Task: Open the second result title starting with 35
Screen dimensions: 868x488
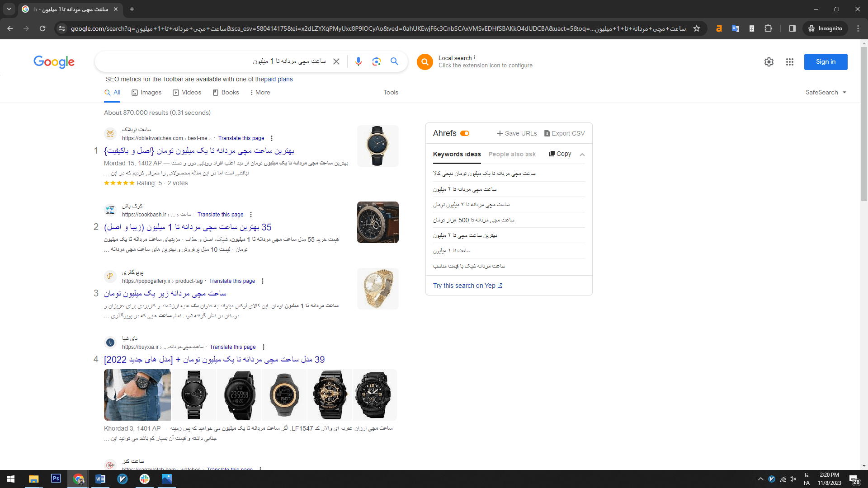Action: coord(188,227)
